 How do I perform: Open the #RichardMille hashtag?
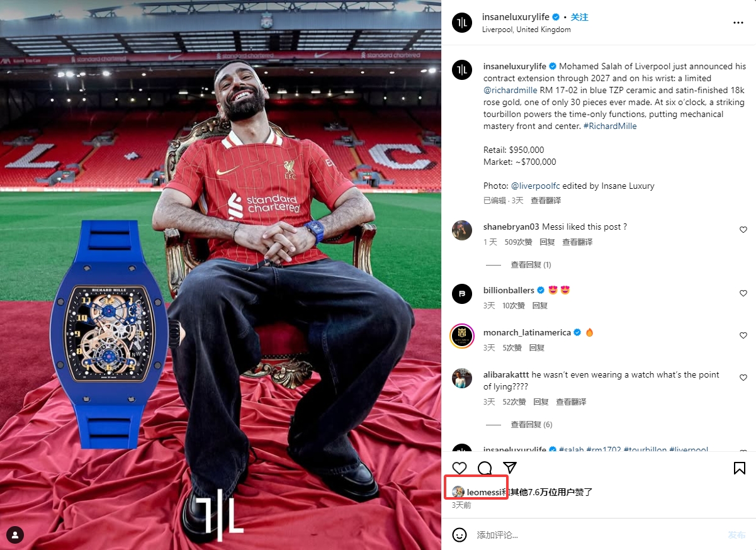pos(610,126)
